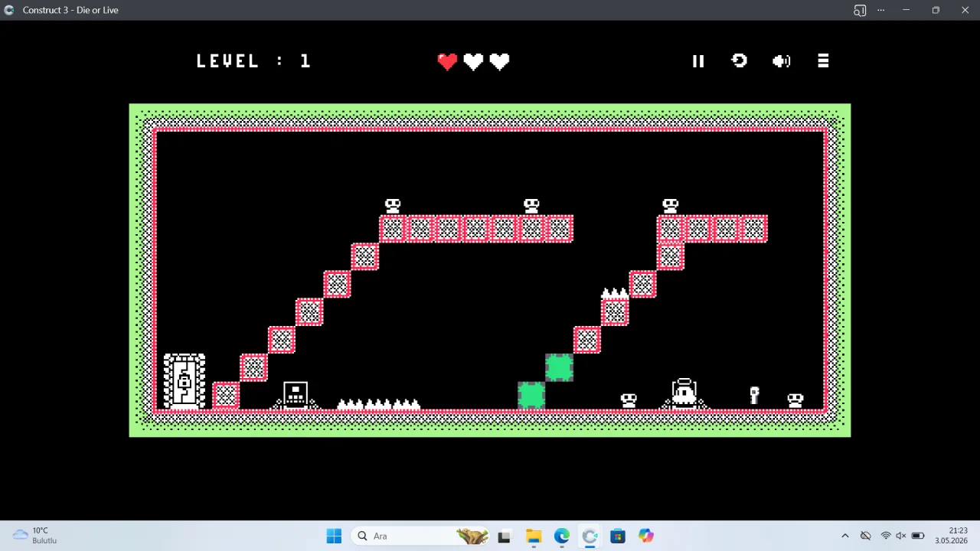The height and width of the screenshot is (551, 980).
Task: Open the weather widget showing 10°C
Action: pyautogui.click(x=35, y=536)
